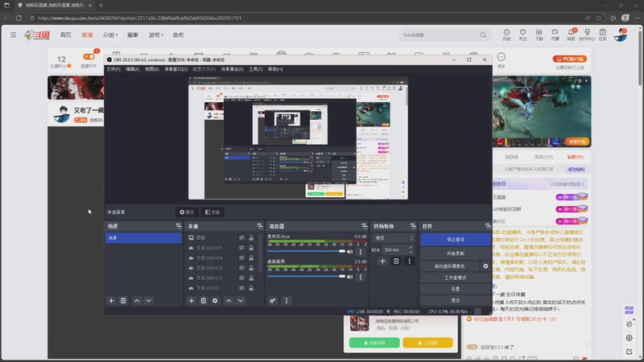Toggle the Douyu 直播开关 live switch
This screenshot has width=644, height=362.
click(89, 56)
